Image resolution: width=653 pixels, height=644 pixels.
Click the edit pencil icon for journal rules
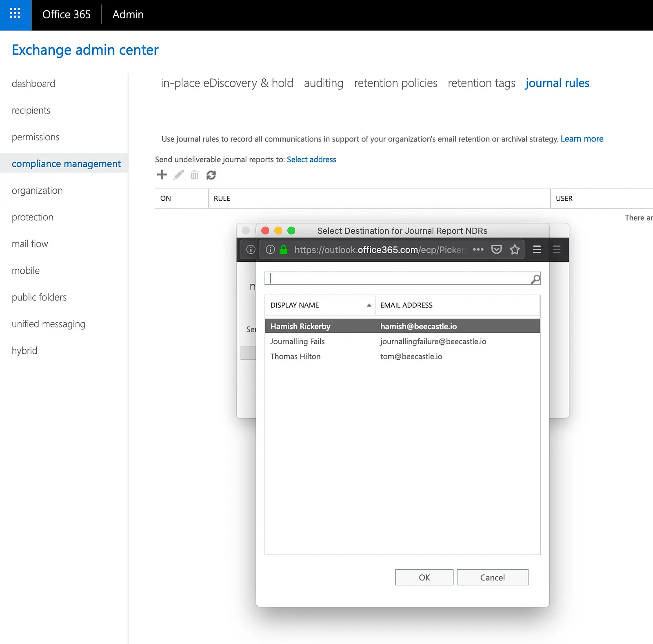point(178,175)
